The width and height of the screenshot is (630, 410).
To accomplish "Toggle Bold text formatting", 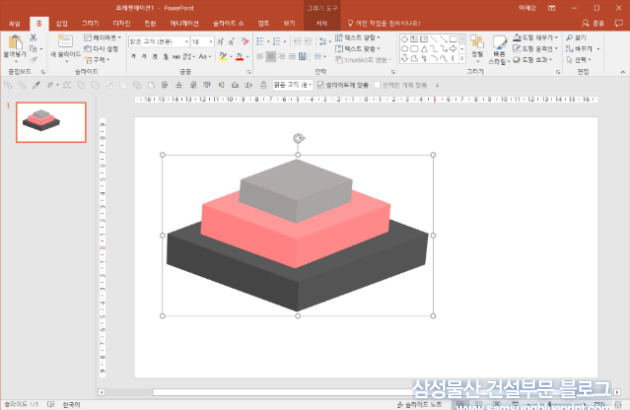I will point(133,57).
